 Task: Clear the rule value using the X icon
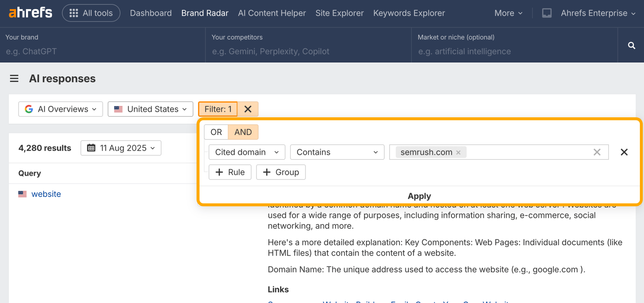click(597, 152)
